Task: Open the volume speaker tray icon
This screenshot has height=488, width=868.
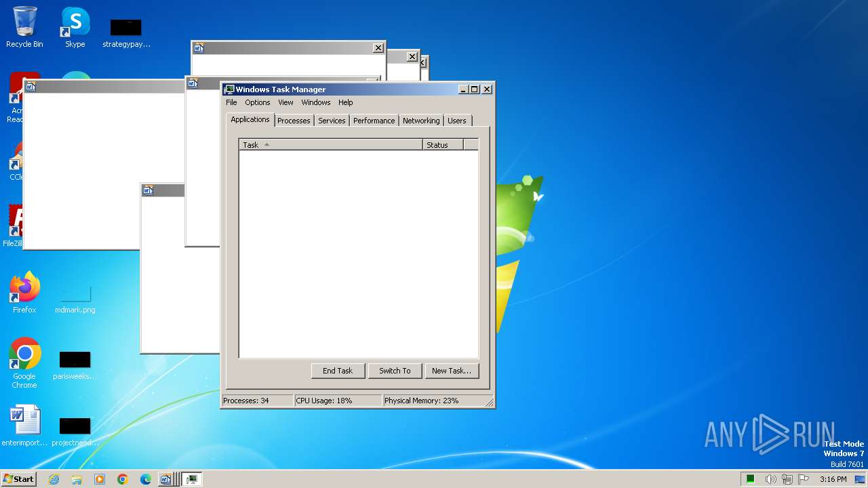Action: (770, 479)
